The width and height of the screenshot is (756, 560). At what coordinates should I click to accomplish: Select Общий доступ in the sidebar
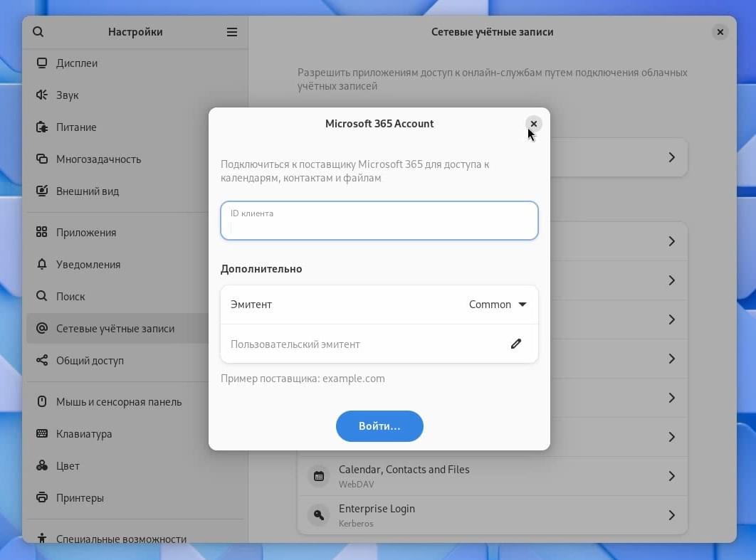click(135, 360)
